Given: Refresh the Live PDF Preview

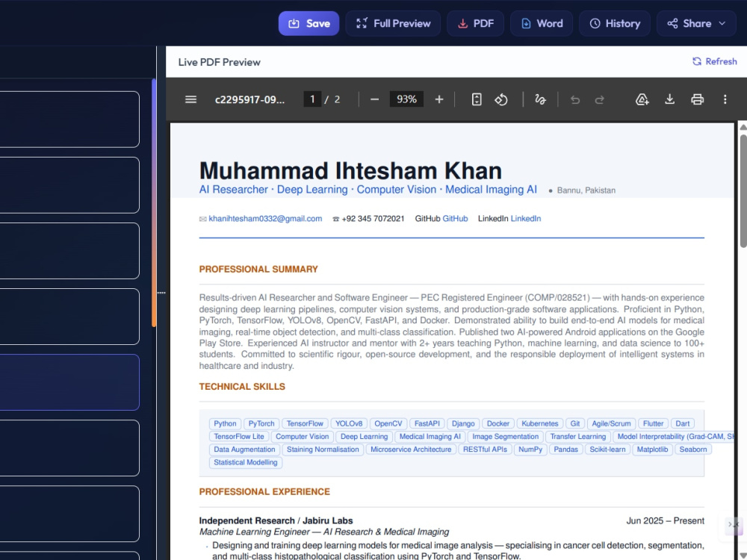Looking at the screenshot, I should [715, 61].
